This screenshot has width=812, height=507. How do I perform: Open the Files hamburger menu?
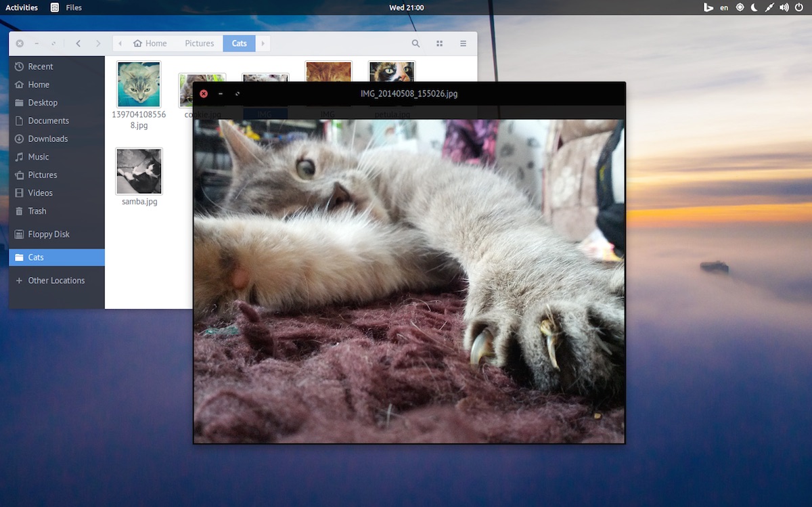463,43
